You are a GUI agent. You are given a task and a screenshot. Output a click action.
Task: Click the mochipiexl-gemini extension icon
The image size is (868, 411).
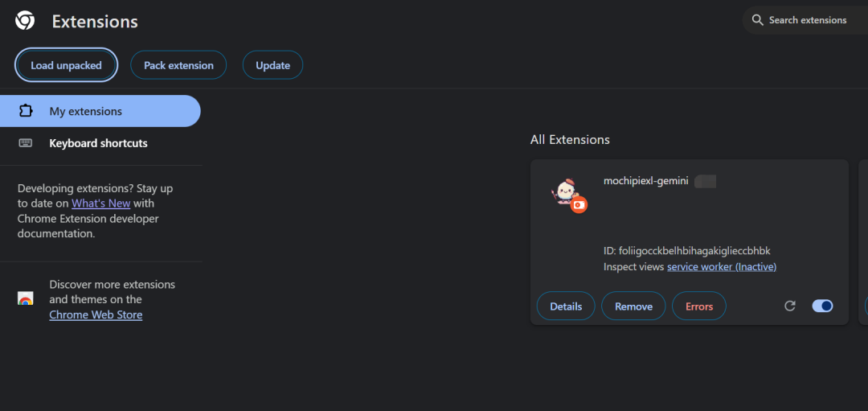pos(567,194)
